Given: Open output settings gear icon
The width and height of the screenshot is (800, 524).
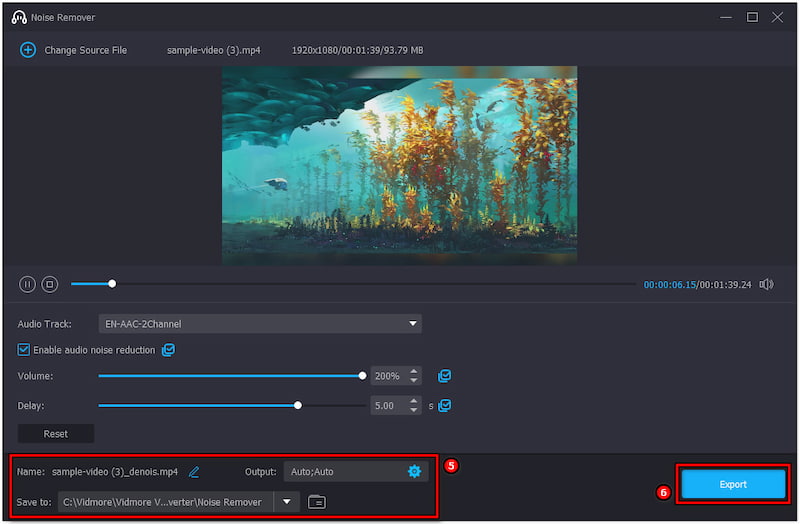Looking at the screenshot, I should [x=414, y=472].
